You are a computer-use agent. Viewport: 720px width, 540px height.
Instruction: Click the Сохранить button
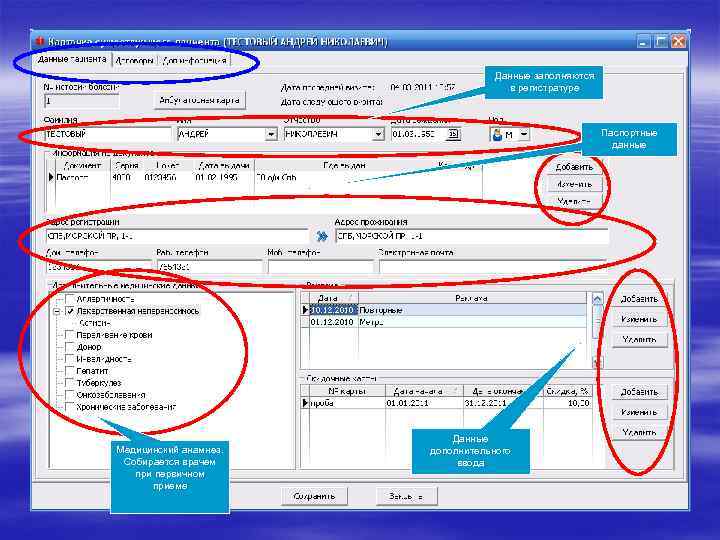[314, 496]
